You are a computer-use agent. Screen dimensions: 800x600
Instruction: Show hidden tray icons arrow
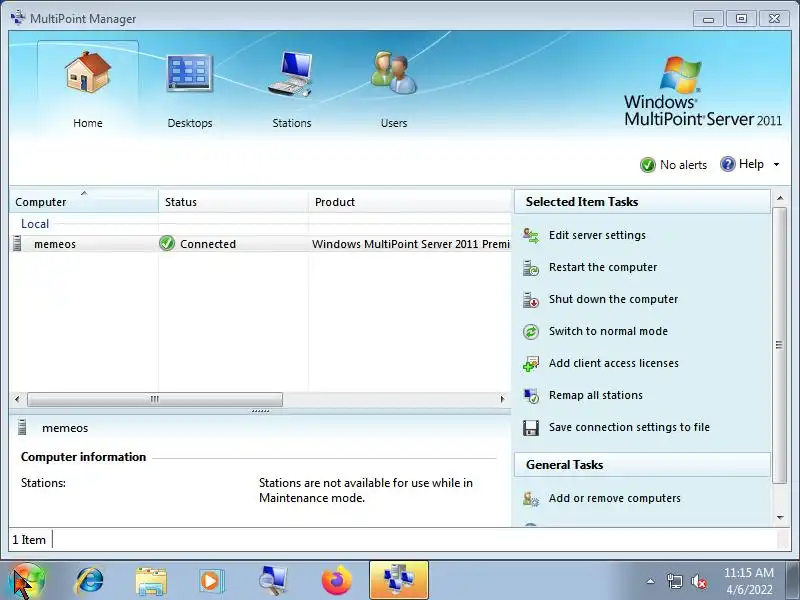[x=651, y=581]
